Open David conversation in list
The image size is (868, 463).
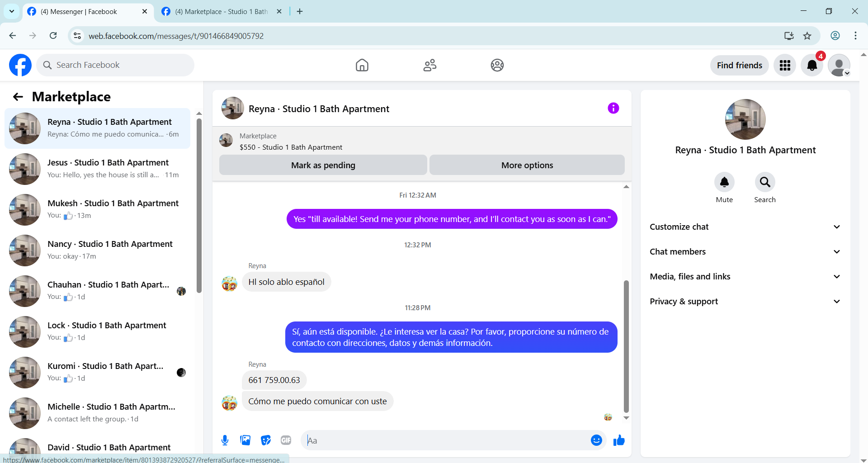click(97, 447)
